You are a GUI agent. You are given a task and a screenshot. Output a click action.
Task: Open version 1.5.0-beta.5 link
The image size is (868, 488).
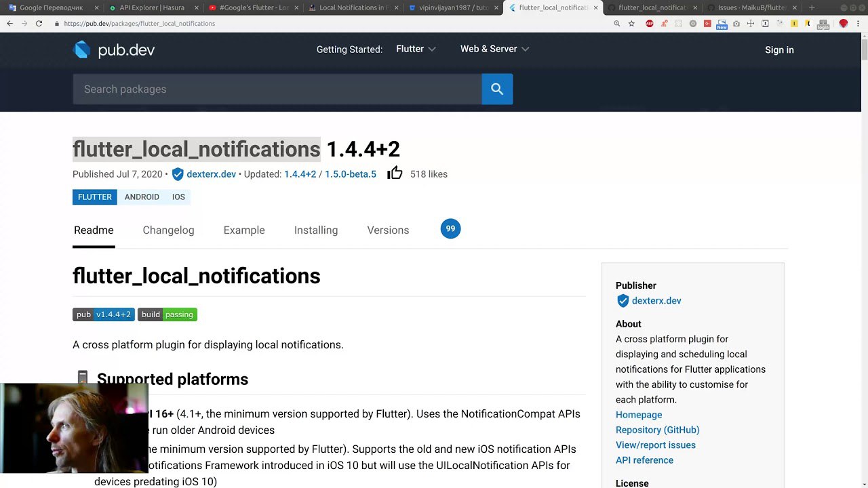click(x=351, y=174)
